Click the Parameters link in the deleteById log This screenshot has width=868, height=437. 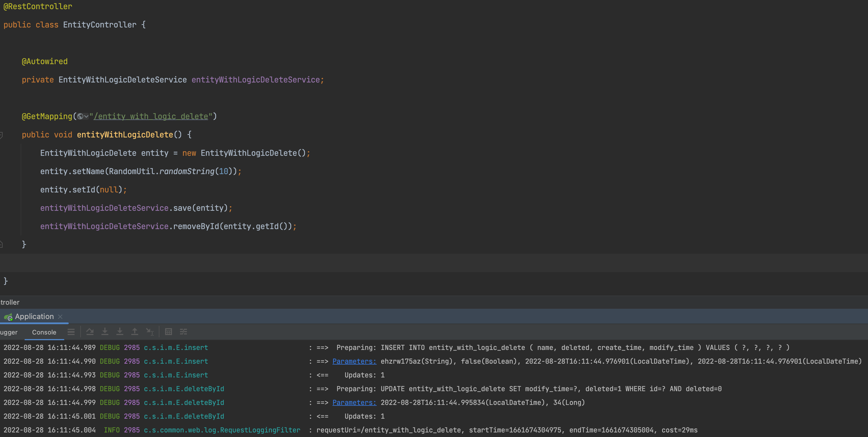[x=354, y=403]
